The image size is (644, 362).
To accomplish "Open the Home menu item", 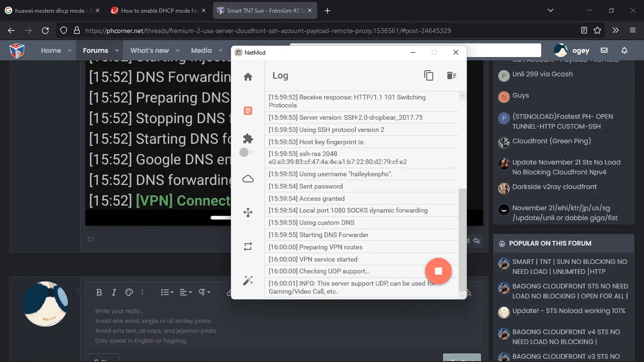I will coord(51,50).
